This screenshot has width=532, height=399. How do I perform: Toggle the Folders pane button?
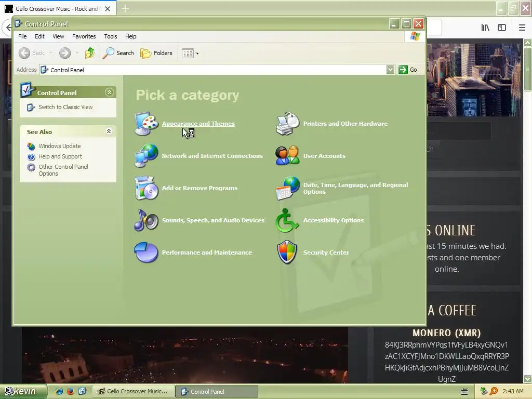point(156,53)
